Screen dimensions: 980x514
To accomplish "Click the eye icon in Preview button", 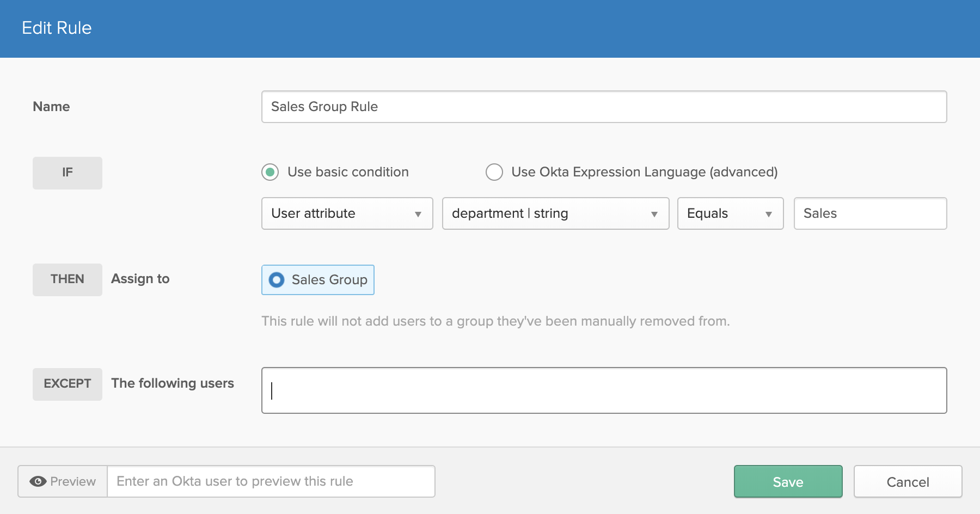I will [x=38, y=481].
